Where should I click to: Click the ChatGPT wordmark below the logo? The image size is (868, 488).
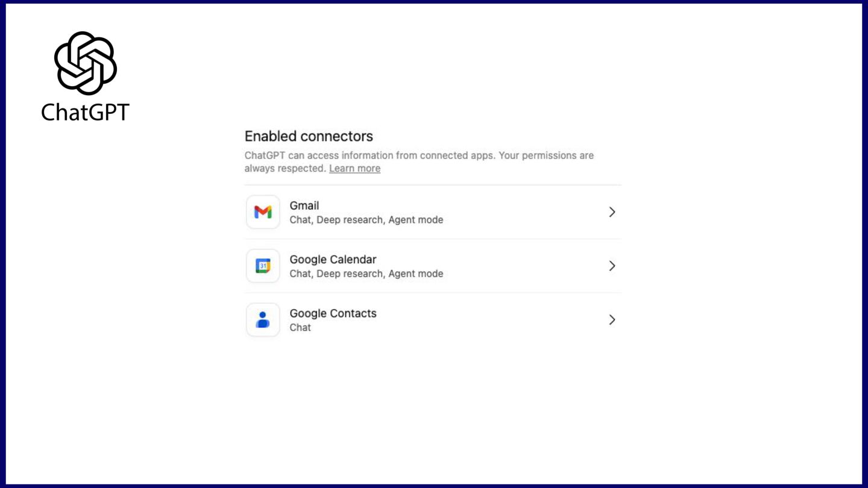[85, 112]
